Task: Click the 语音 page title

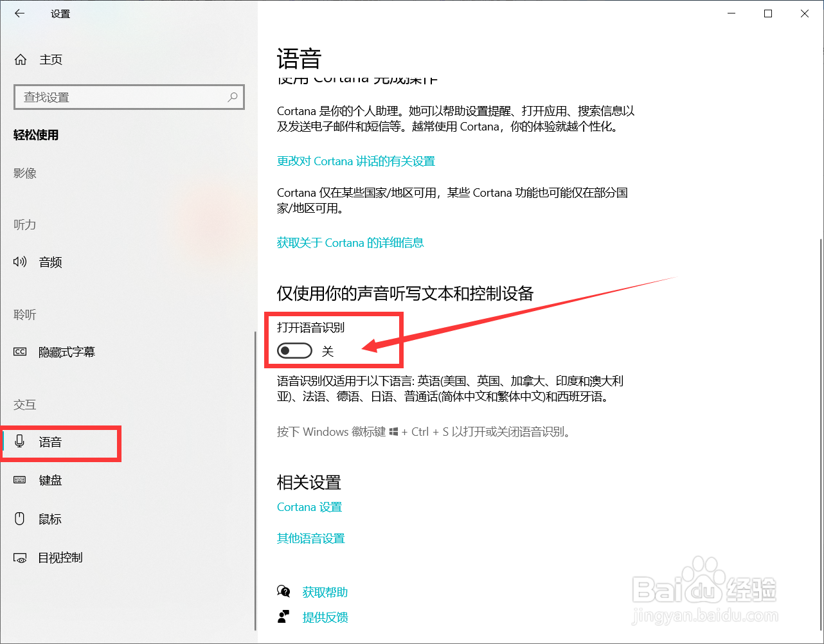Action: [299, 59]
